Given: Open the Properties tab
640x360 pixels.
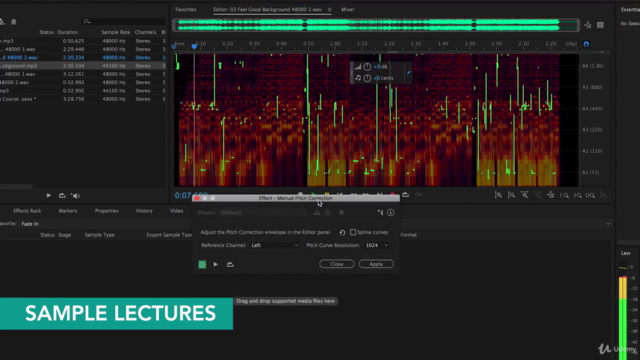Looking at the screenshot, I should [x=107, y=211].
